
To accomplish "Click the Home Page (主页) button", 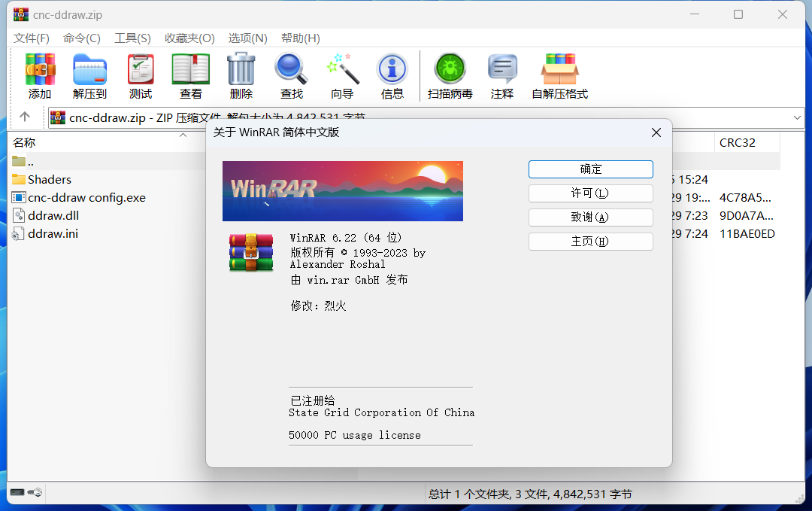I will tap(590, 242).
